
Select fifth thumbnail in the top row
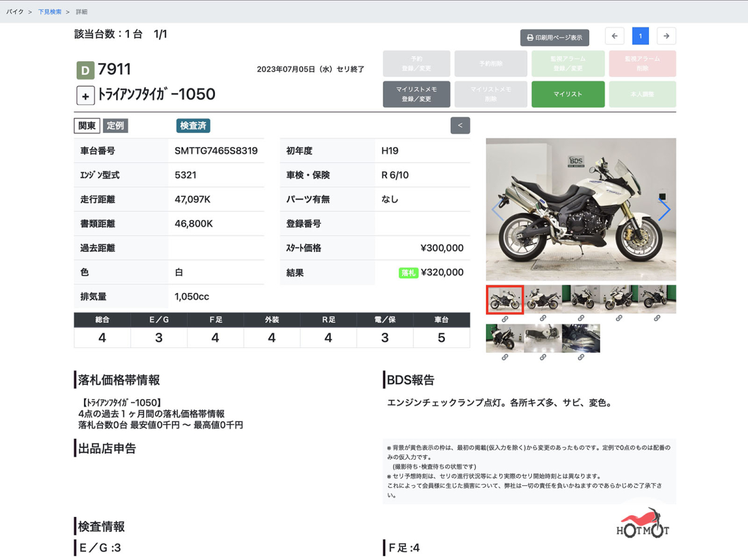[x=657, y=299]
